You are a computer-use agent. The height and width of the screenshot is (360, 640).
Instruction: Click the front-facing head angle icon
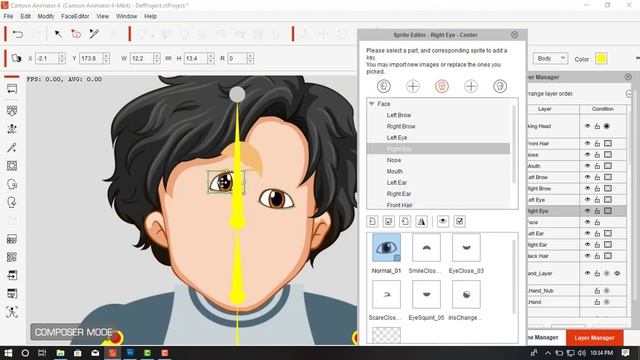(x=442, y=86)
